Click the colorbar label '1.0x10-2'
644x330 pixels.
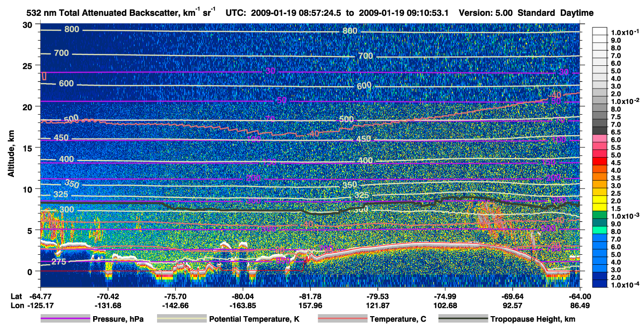625,101
